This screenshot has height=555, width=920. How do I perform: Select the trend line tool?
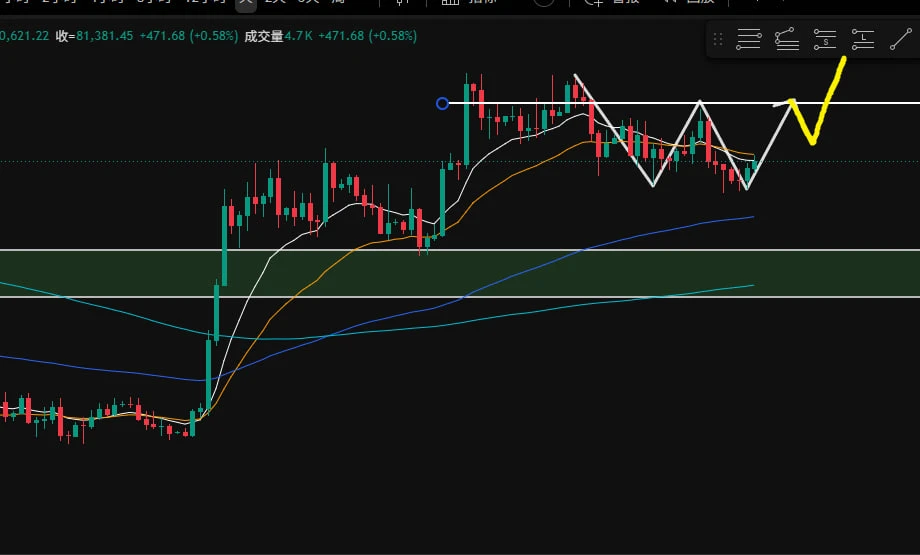(x=901, y=39)
